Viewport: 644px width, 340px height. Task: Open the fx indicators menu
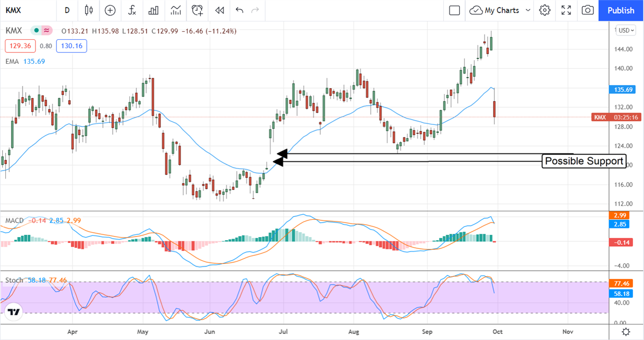[131, 10]
